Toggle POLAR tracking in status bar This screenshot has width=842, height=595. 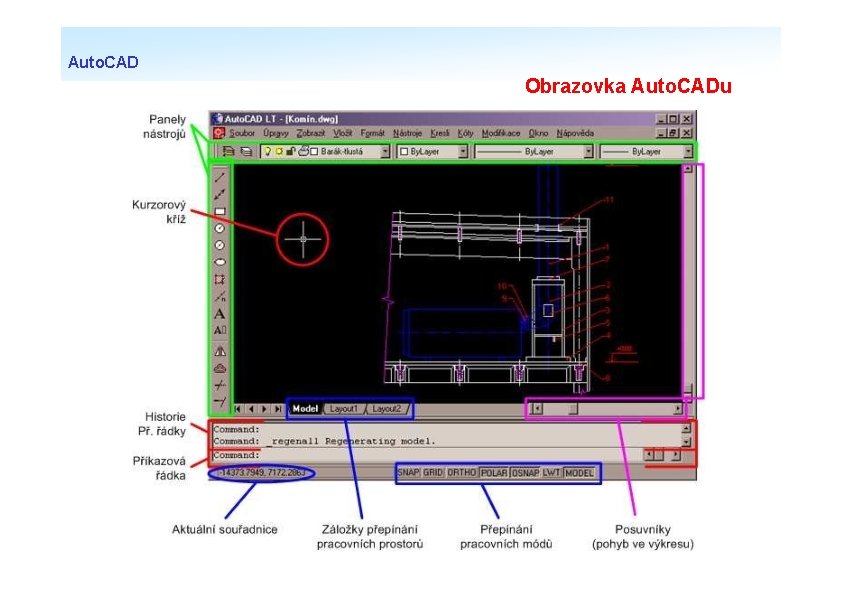494,473
